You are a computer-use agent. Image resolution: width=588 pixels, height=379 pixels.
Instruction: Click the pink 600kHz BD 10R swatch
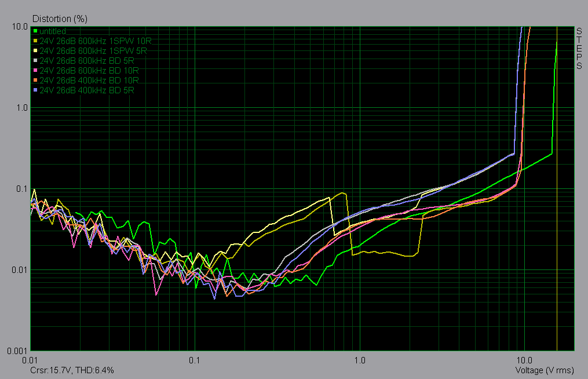click(x=35, y=71)
